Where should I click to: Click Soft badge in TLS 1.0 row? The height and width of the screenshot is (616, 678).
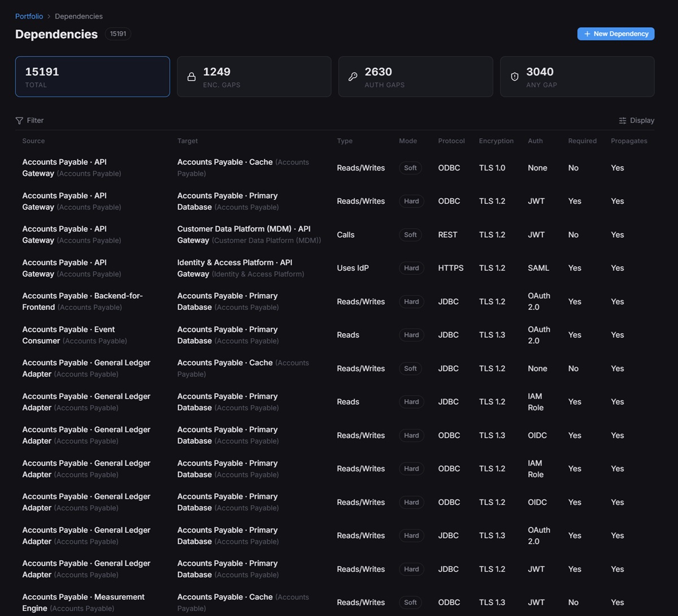(x=411, y=168)
